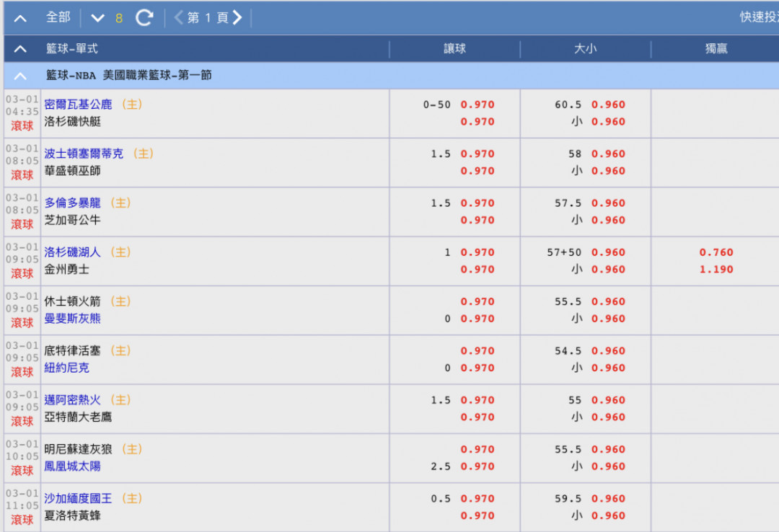The height and width of the screenshot is (532, 779).
Task: Select the 全部 filter label
Action: 58,17
